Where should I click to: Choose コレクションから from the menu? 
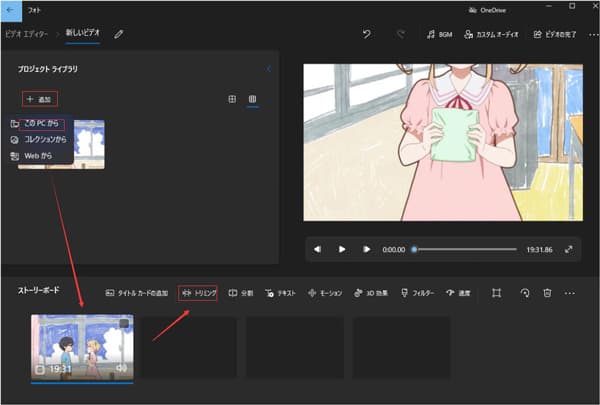38,139
